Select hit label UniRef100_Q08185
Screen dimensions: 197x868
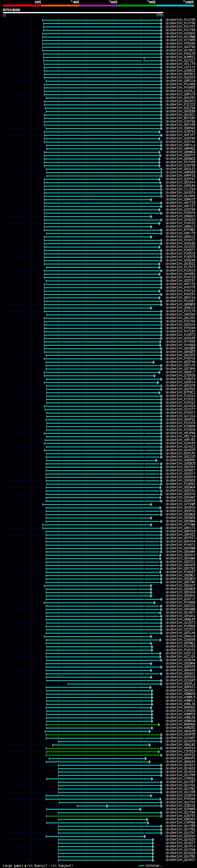coord(180,338)
